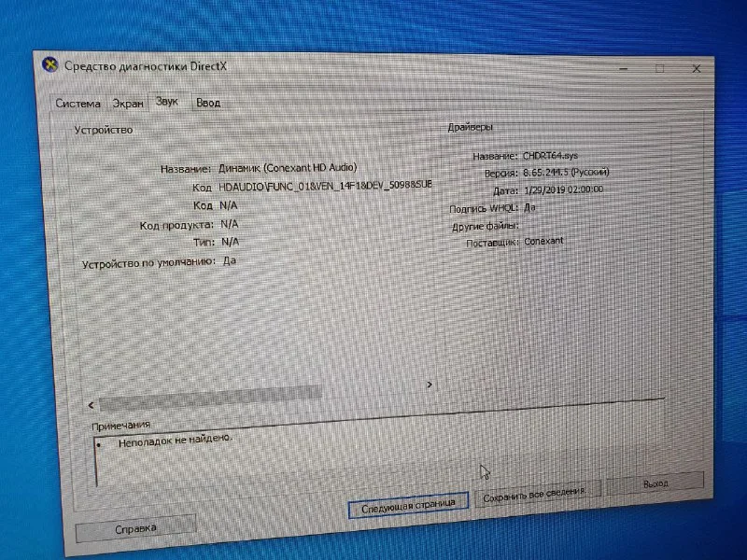Click the Следующая страница button
The width and height of the screenshot is (747, 560).
[x=407, y=503]
